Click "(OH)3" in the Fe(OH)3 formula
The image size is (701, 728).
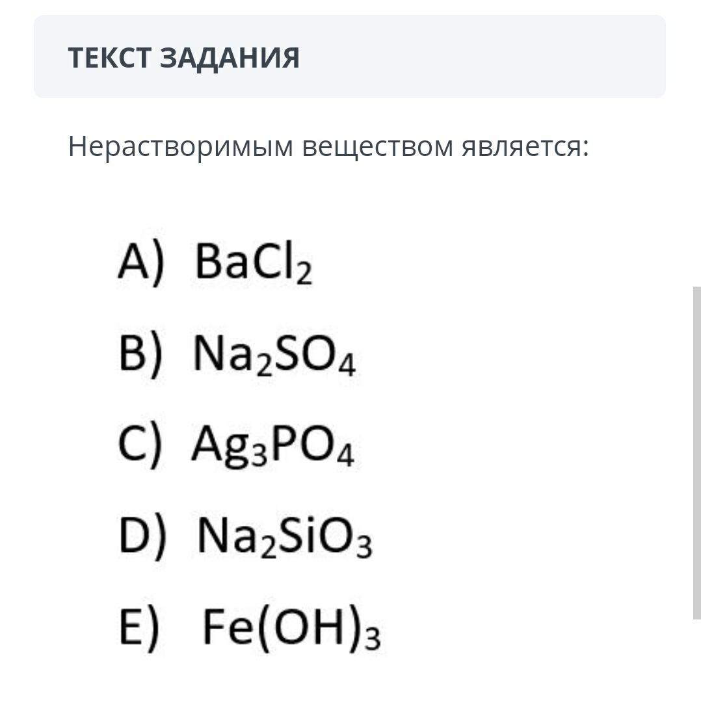click(x=316, y=630)
